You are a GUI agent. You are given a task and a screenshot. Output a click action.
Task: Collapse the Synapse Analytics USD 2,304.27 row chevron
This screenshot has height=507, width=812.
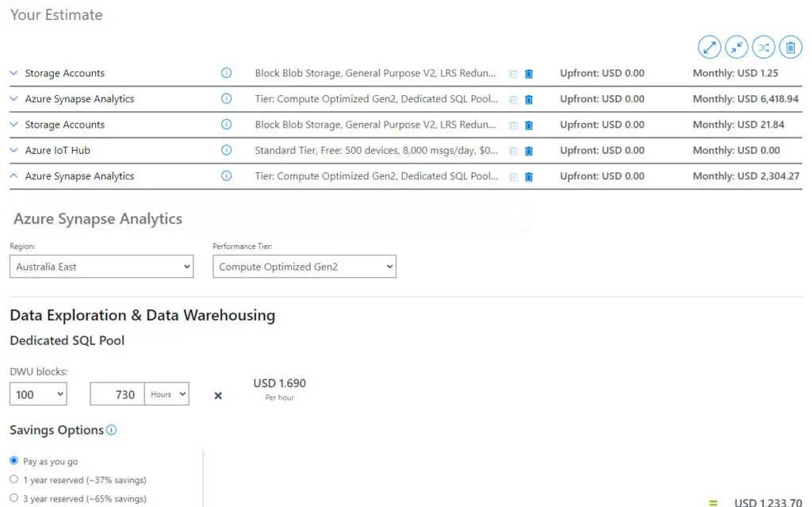point(14,175)
